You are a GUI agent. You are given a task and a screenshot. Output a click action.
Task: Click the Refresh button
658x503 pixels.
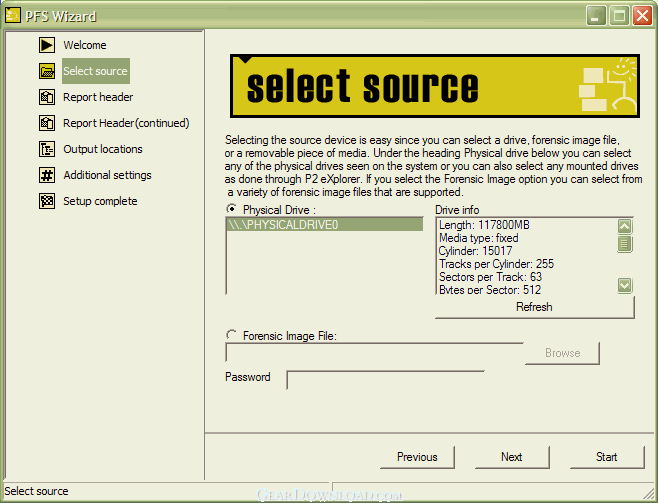tap(534, 307)
